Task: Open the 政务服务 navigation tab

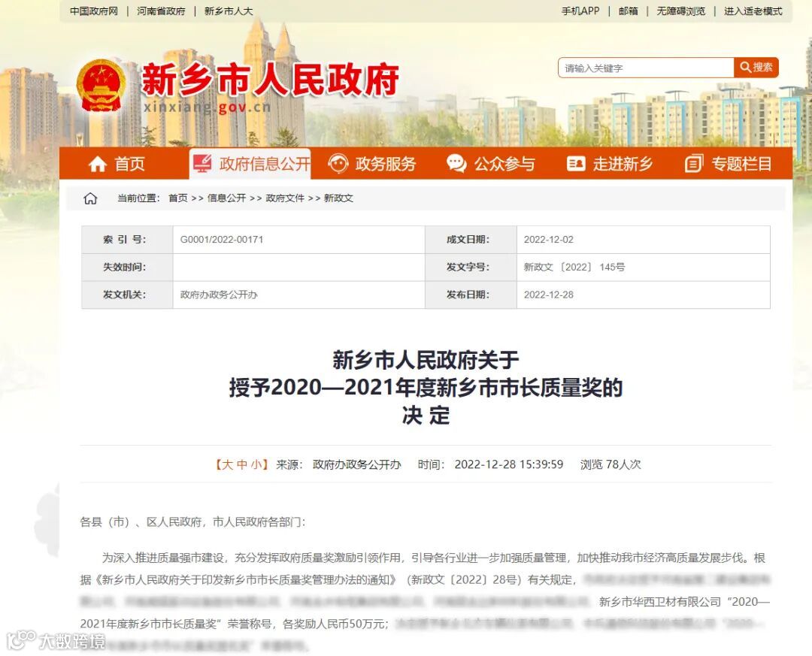Action: click(x=372, y=164)
